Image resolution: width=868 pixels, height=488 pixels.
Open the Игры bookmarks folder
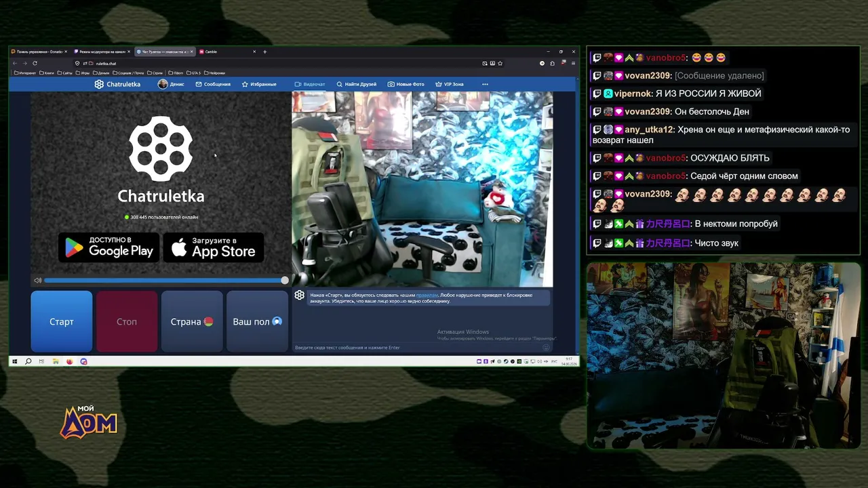pos(83,73)
